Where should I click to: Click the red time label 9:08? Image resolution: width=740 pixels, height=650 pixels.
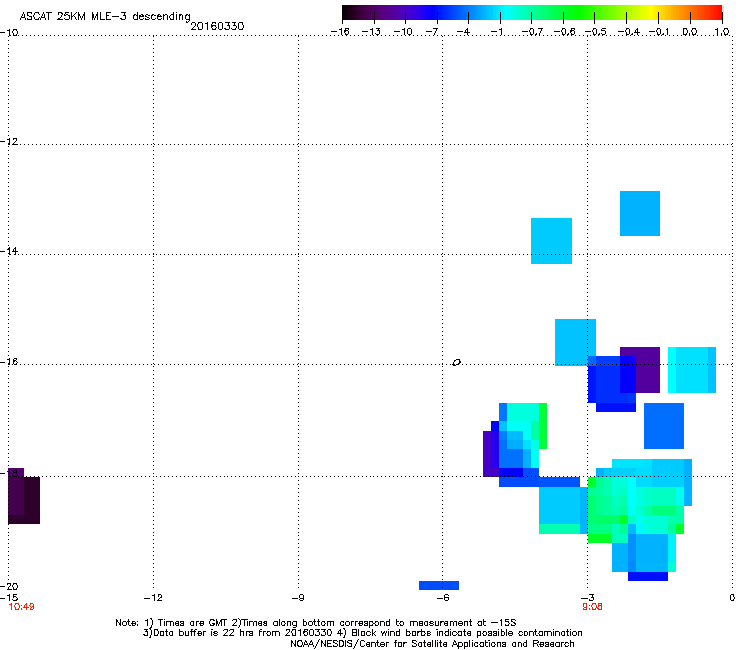click(x=592, y=607)
